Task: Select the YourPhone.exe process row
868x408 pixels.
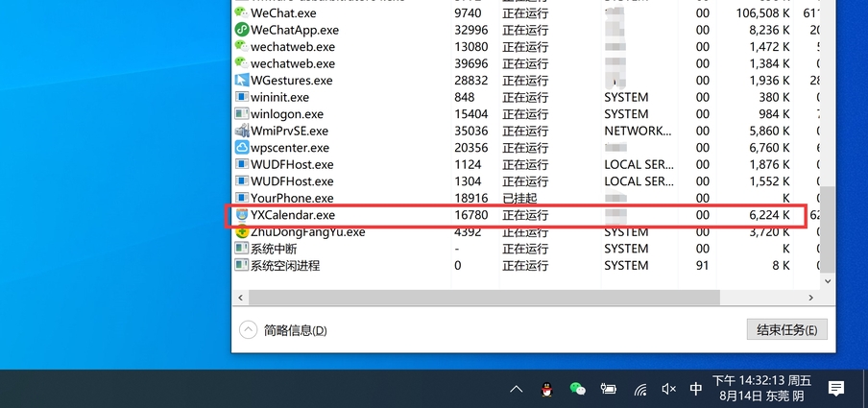Action: (x=384, y=198)
